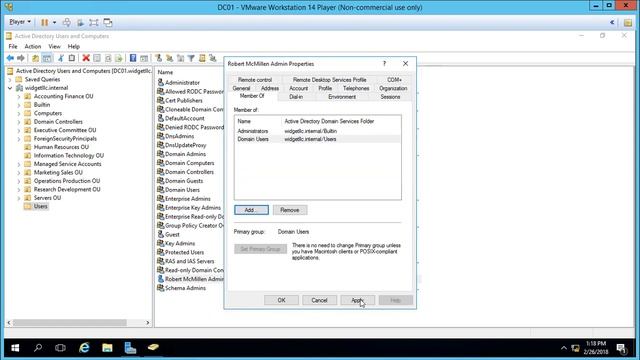
Task: Click the Refresh toolbar icon
Action: [108, 58]
